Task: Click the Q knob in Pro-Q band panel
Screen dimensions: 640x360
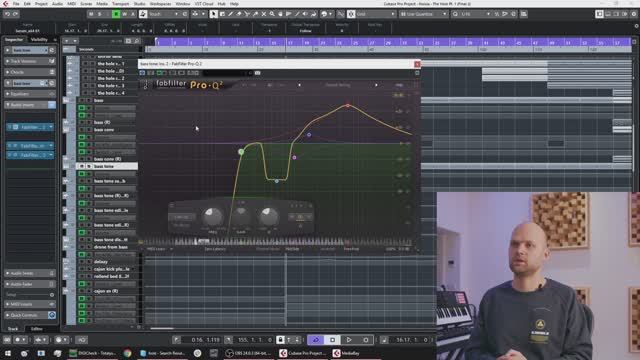Action: [x=268, y=216]
